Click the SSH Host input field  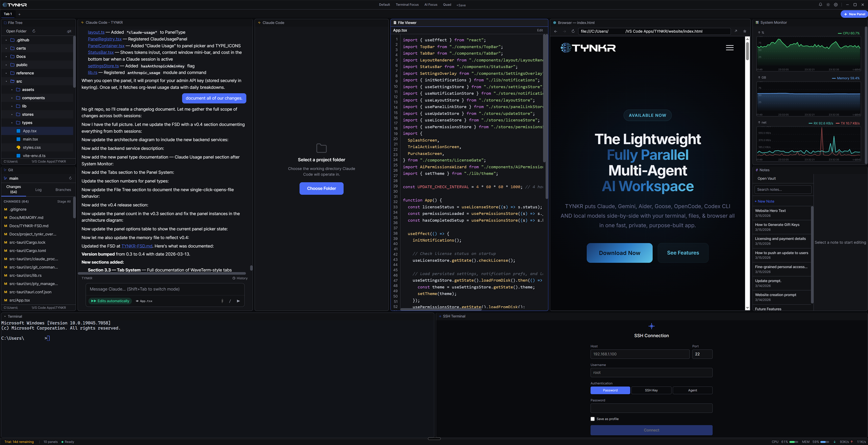tap(640, 354)
